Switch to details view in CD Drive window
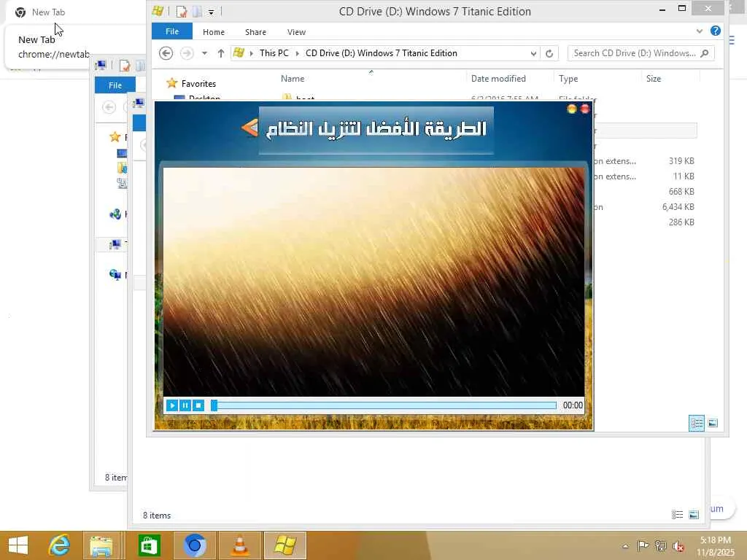 point(697,423)
